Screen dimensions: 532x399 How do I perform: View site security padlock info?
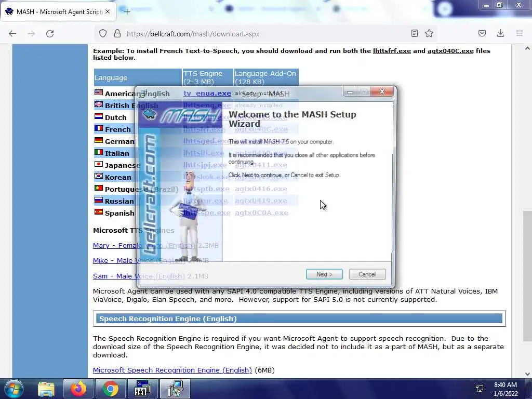pos(117,34)
